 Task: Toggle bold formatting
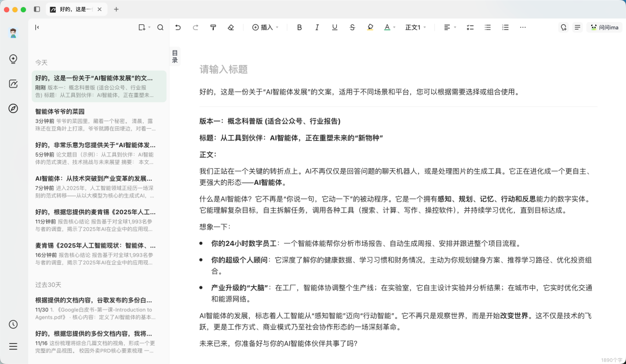point(299,27)
